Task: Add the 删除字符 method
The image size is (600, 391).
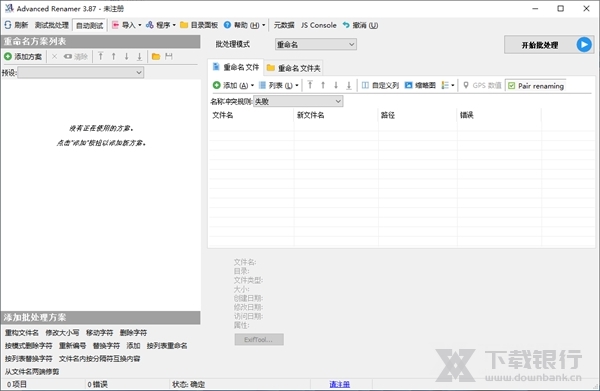Action: tap(133, 333)
